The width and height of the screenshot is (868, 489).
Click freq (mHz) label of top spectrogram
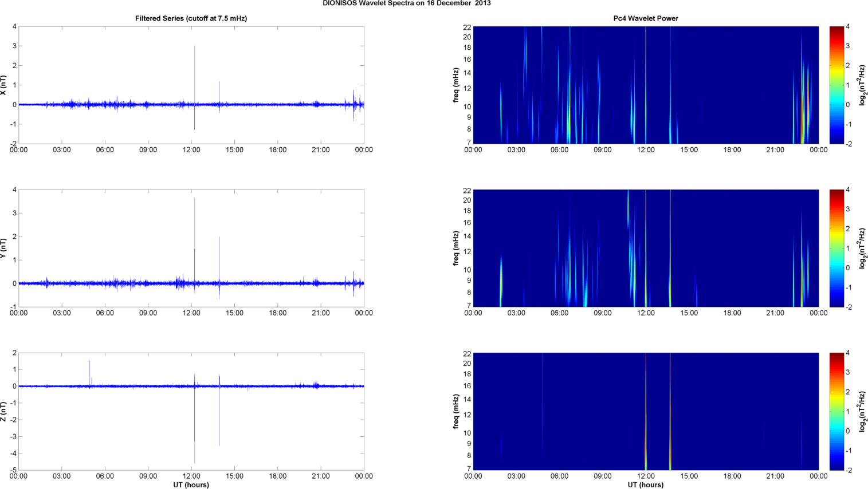pos(456,85)
